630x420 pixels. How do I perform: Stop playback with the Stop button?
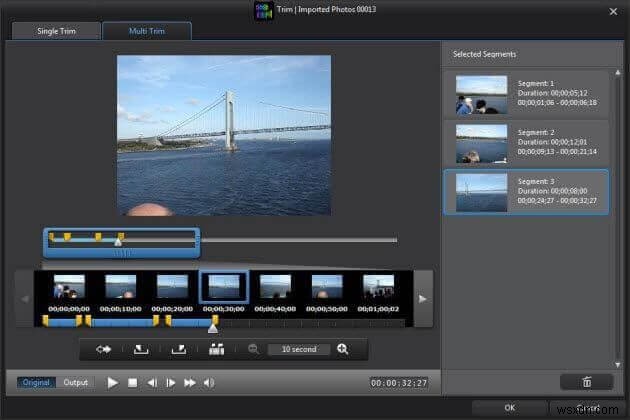pyautogui.click(x=132, y=383)
